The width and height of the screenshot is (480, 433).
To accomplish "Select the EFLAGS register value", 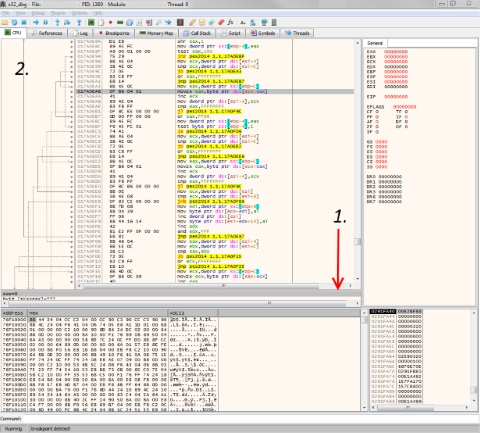I will 405,107.
